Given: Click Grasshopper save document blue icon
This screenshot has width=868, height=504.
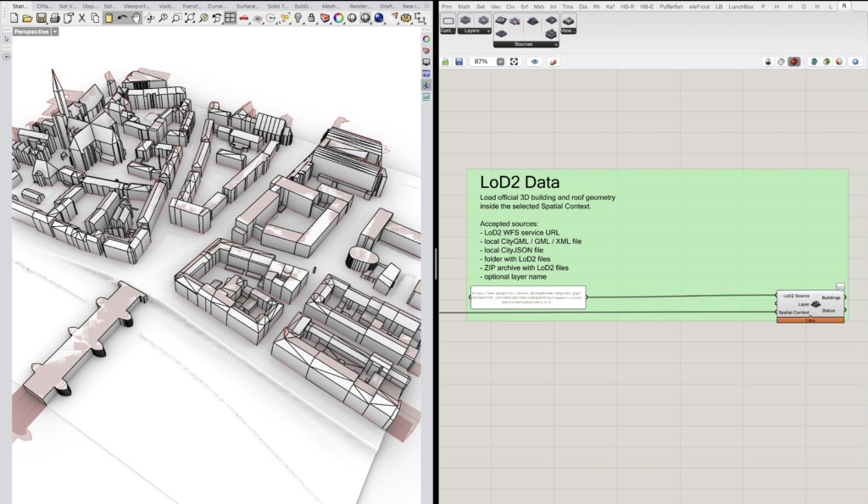Looking at the screenshot, I should coord(459,62).
